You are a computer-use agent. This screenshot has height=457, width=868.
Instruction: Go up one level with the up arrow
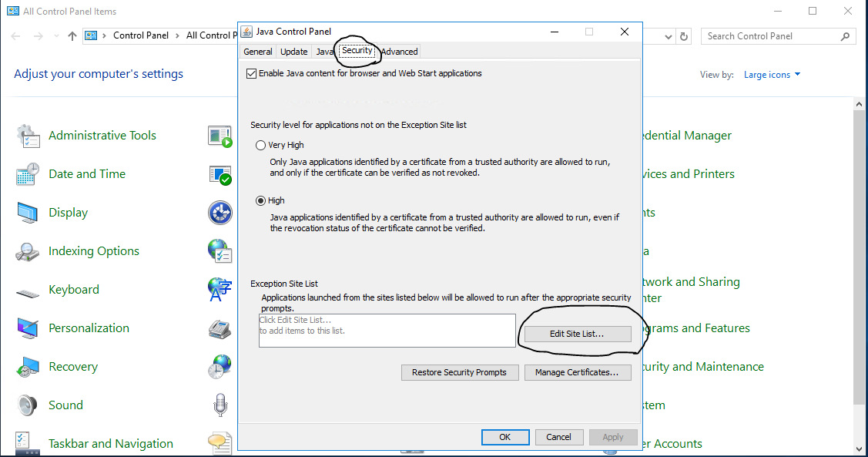(x=72, y=36)
